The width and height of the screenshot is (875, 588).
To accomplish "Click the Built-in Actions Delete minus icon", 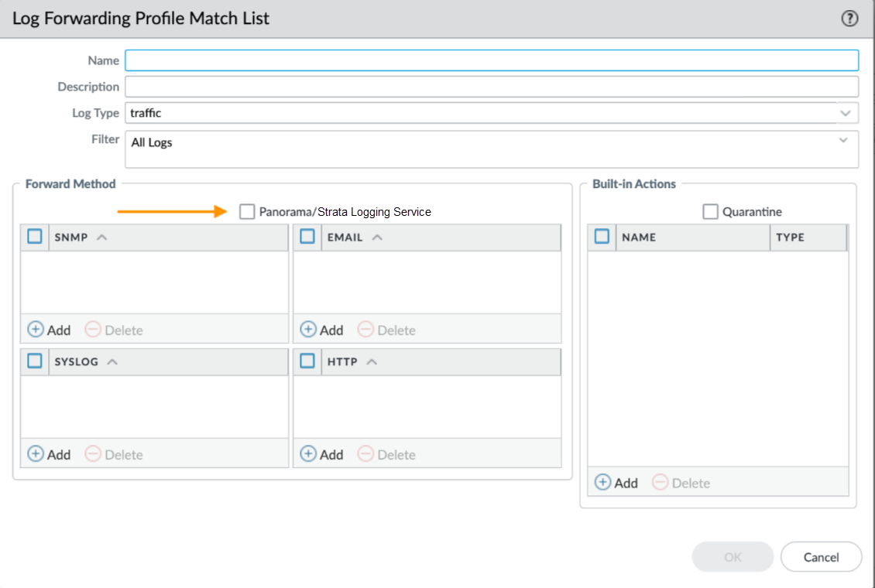I will [x=661, y=483].
